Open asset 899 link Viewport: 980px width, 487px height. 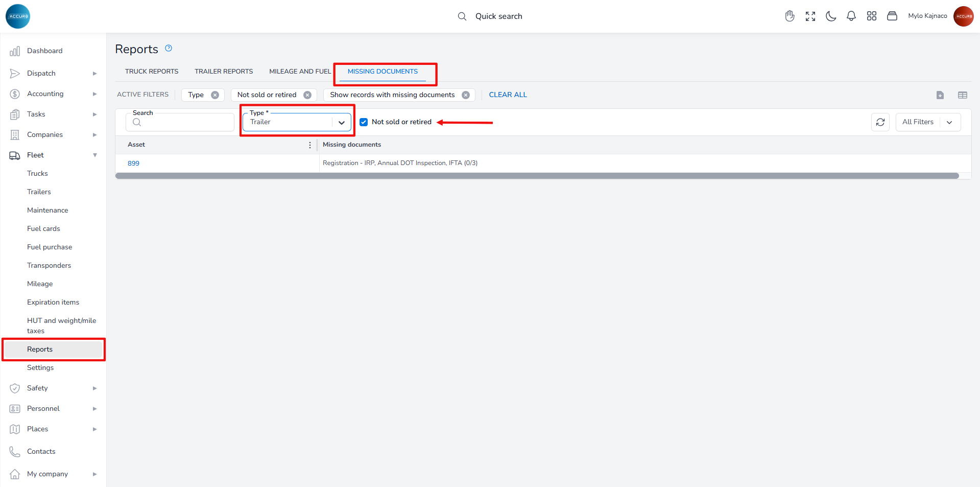(133, 164)
